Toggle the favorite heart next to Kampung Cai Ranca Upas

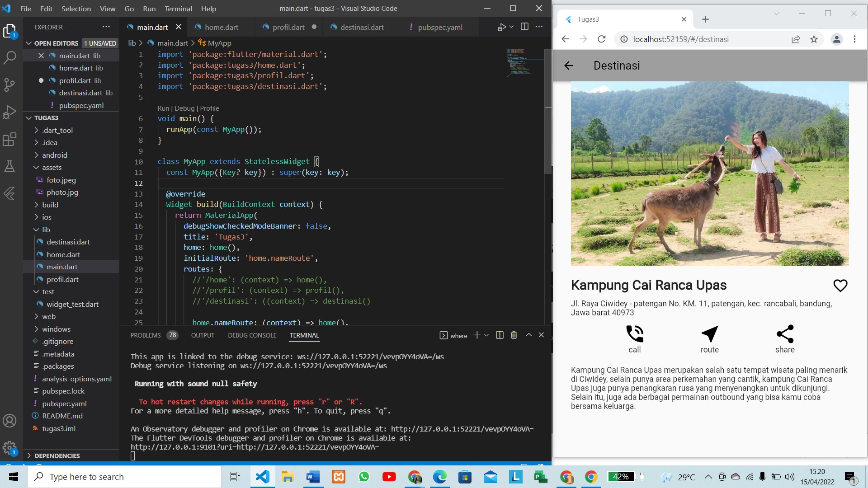(840, 285)
